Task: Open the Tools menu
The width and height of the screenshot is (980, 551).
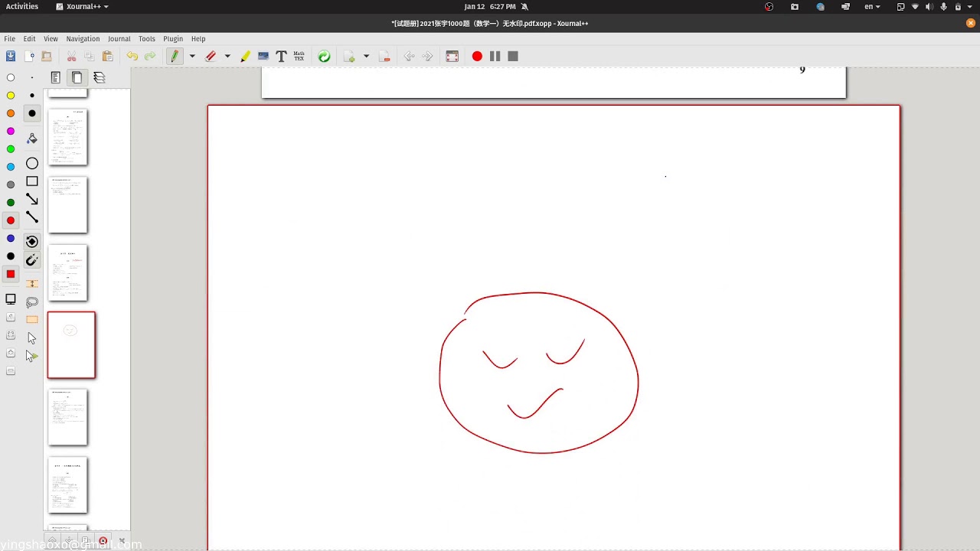Action: (x=147, y=38)
